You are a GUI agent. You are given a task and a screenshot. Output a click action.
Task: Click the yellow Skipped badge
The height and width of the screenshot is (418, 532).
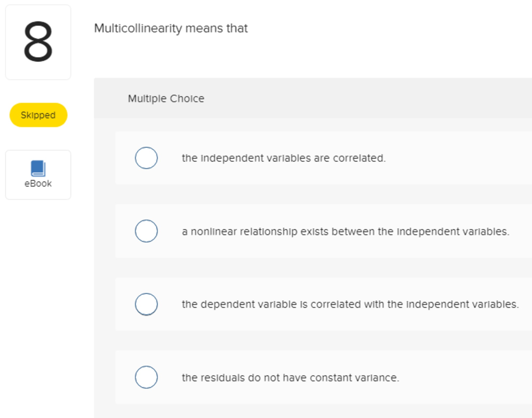point(38,115)
